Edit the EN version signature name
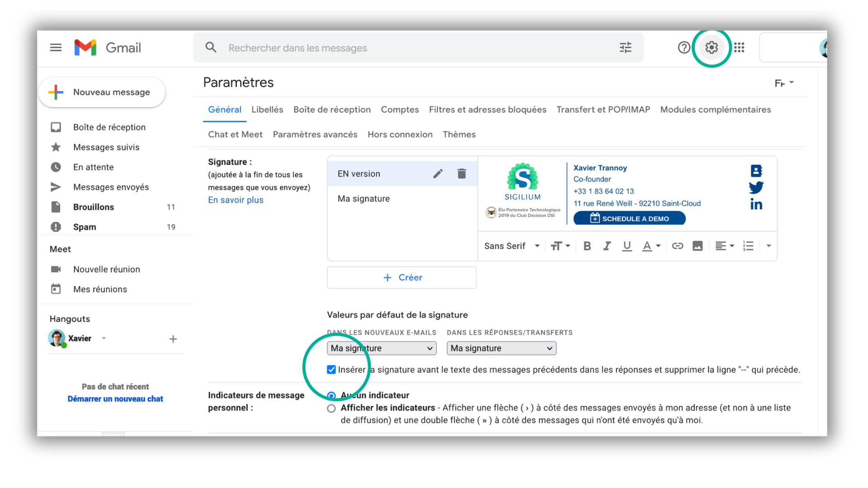 (438, 174)
